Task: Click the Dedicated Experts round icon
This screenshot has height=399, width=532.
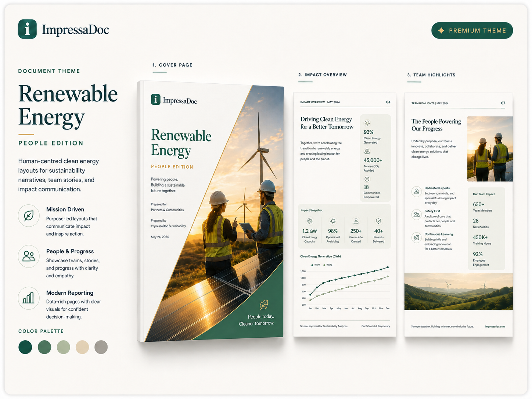Action: pyautogui.click(x=417, y=191)
